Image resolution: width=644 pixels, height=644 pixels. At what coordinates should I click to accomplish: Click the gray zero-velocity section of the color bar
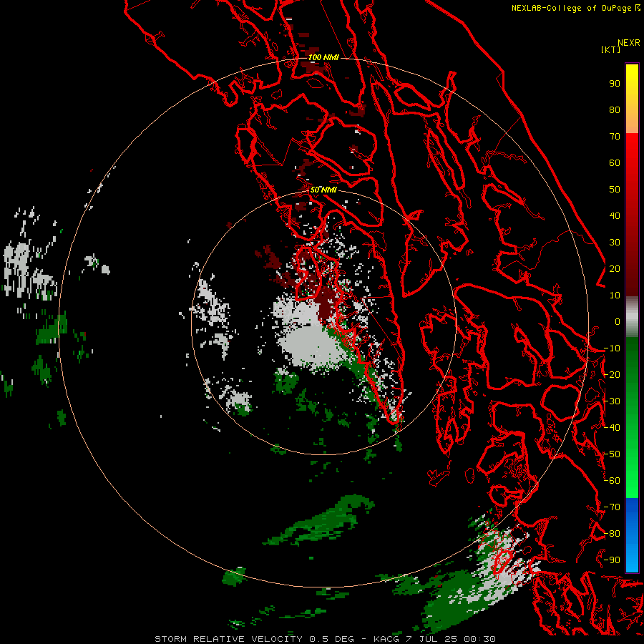pyautogui.click(x=632, y=316)
